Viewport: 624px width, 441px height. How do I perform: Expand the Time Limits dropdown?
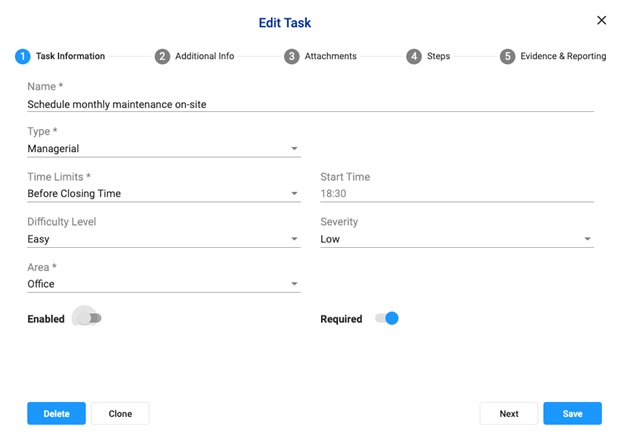tap(164, 194)
